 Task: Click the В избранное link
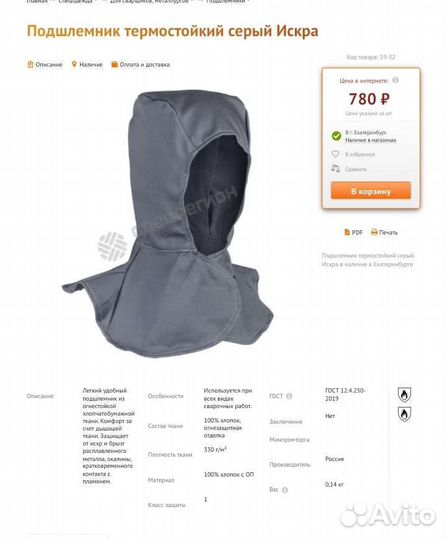coord(360,154)
